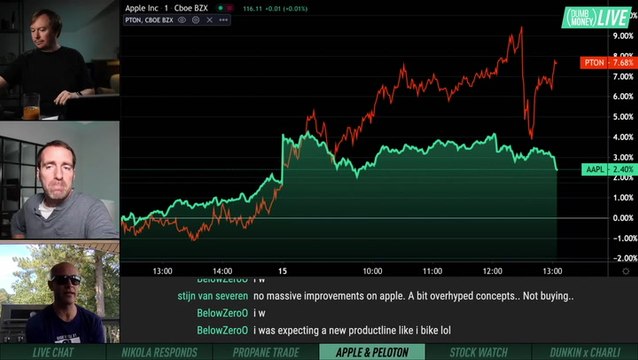
Task: Select the green AAPL 2.40% price label
Action: click(x=610, y=169)
